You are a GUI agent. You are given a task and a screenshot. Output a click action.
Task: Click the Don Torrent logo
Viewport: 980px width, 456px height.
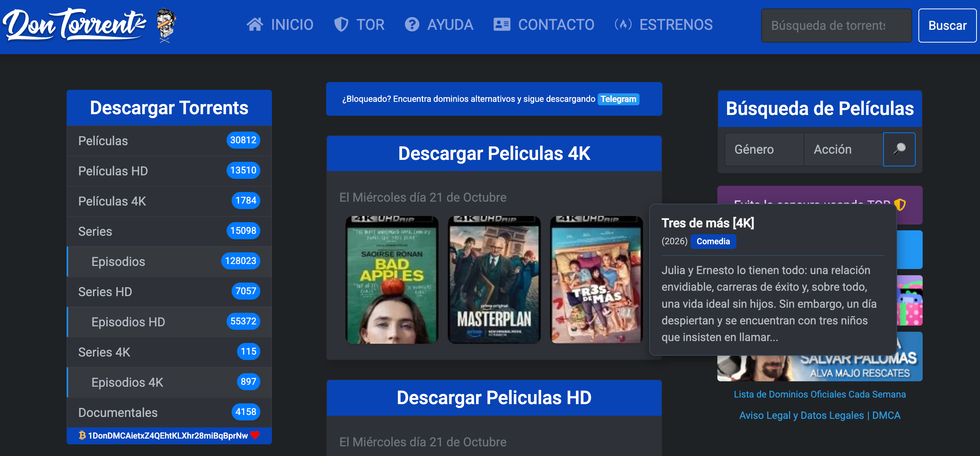click(75, 25)
